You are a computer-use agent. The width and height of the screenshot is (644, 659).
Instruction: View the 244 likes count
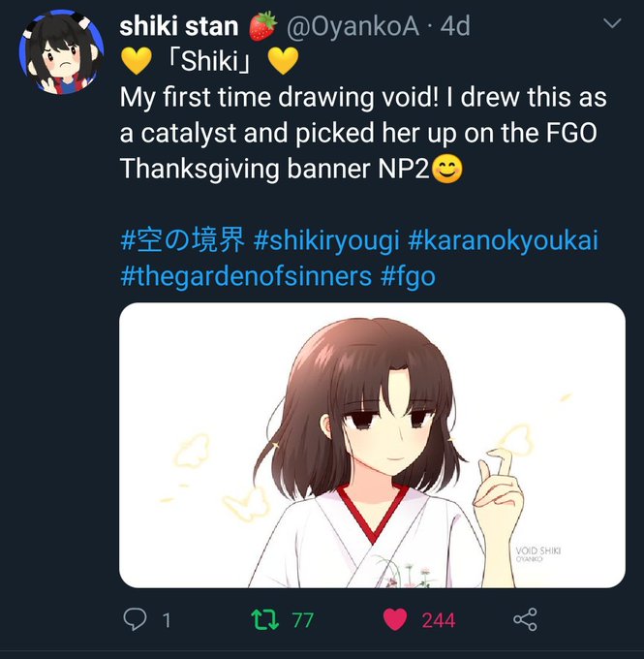pos(439,620)
